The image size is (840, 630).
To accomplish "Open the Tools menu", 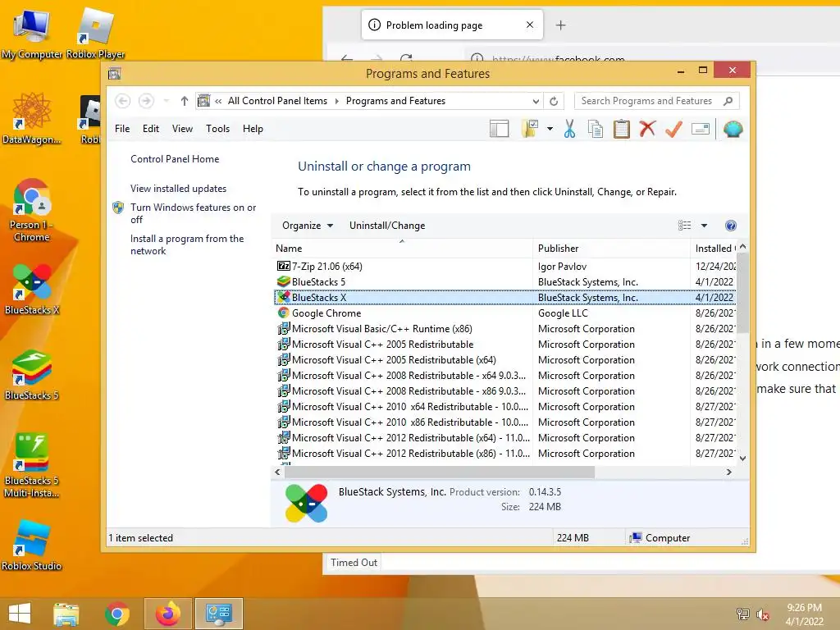I will (217, 129).
